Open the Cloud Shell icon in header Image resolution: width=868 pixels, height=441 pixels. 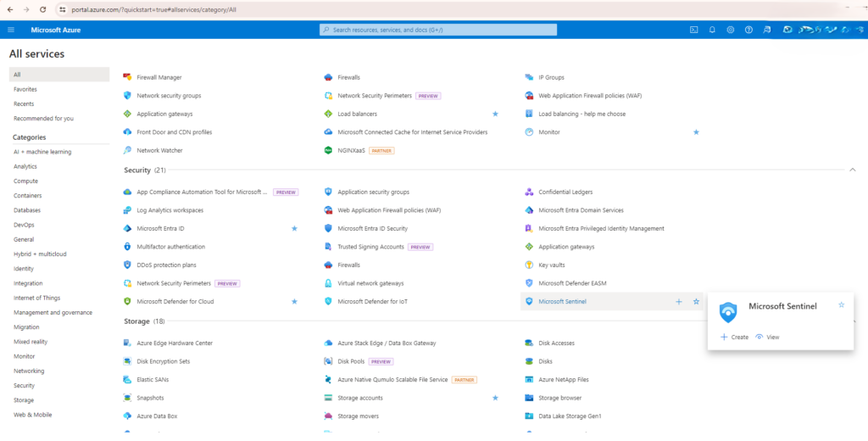694,30
